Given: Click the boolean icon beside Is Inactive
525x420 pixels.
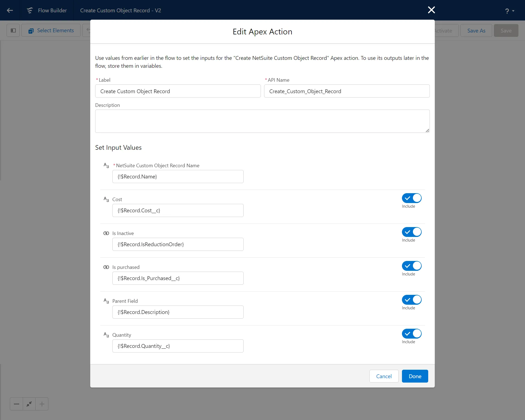Looking at the screenshot, I should click(x=106, y=233).
